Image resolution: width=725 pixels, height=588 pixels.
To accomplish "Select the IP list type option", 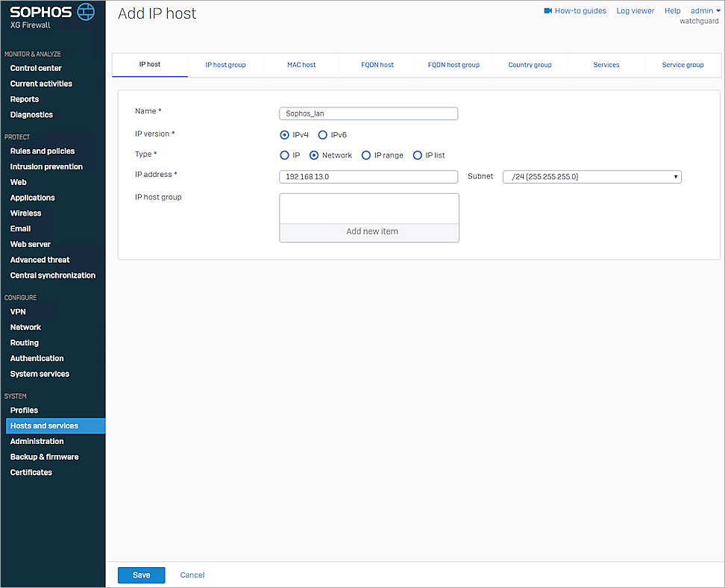I will pyautogui.click(x=418, y=154).
